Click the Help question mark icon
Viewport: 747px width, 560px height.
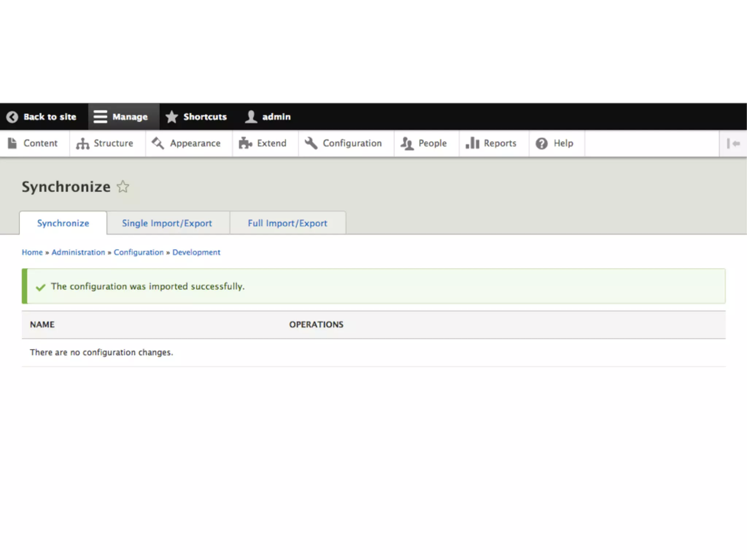pyautogui.click(x=541, y=143)
